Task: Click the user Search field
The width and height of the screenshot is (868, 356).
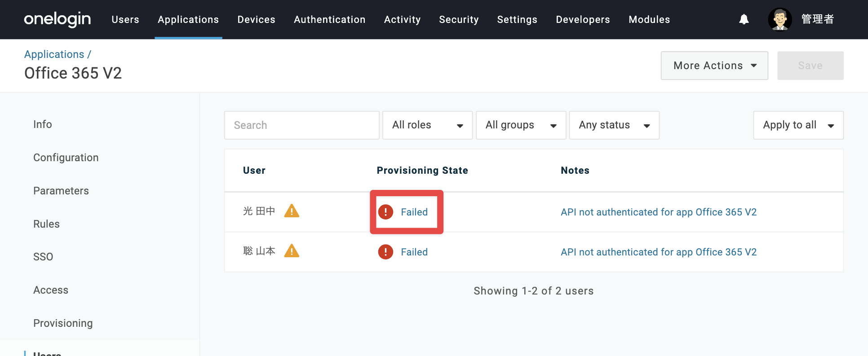Action: click(x=302, y=125)
